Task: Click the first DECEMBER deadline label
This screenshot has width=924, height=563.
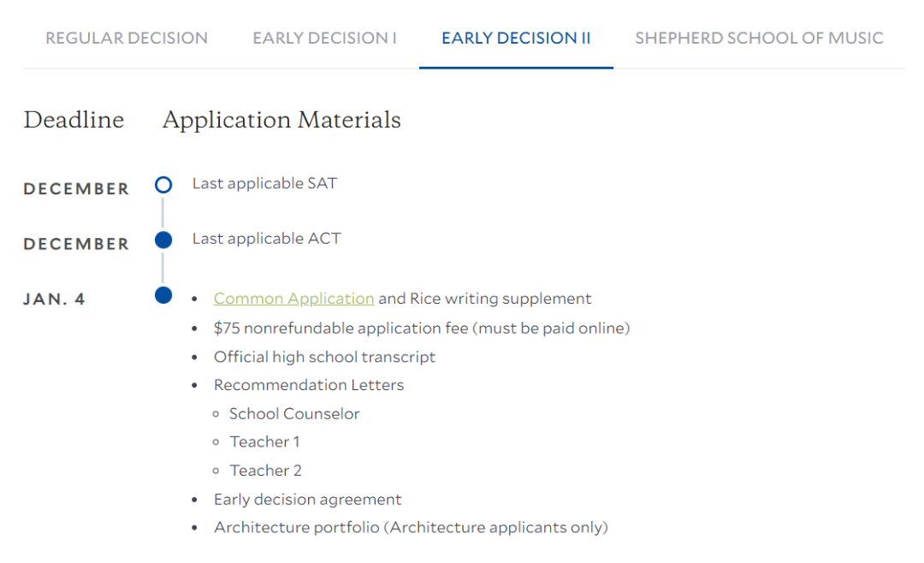Action: click(x=76, y=188)
